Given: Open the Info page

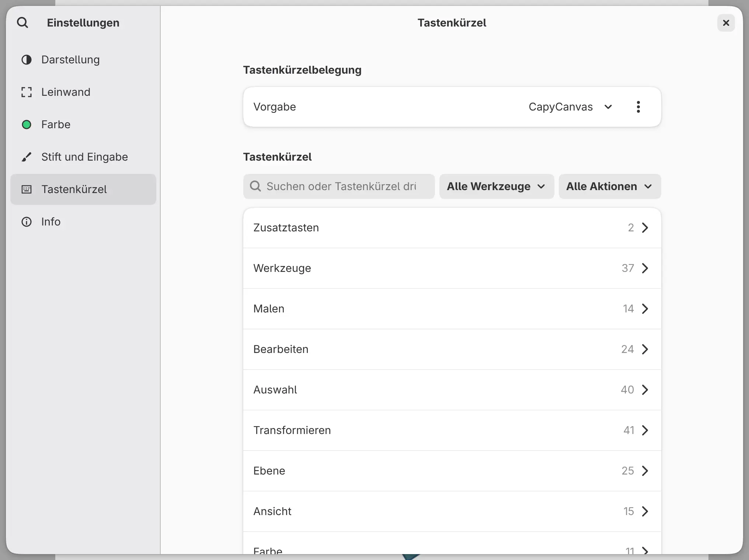Looking at the screenshot, I should [x=83, y=222].
